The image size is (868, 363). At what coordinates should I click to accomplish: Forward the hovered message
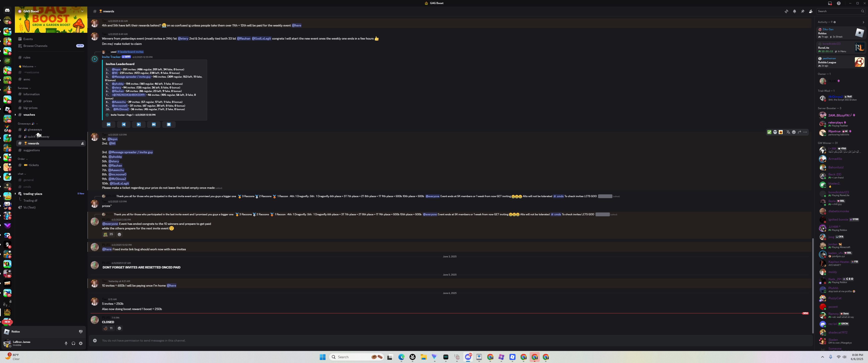[800, 132]
